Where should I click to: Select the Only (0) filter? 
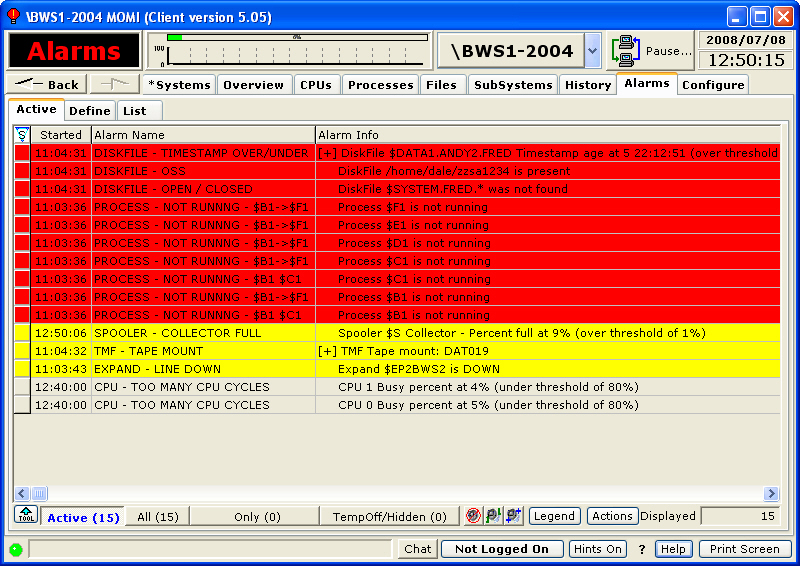(x=259, y=517)
